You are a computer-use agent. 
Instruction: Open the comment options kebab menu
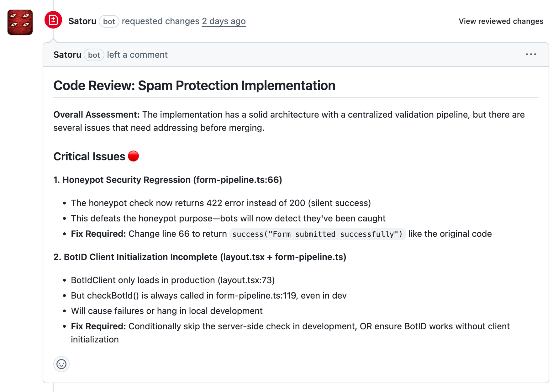pos(531,55)
